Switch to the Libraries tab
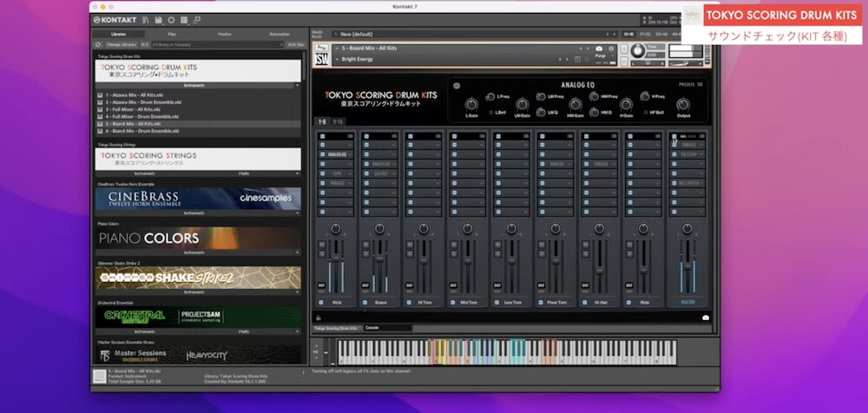The height and width of the screenshot is (413, 868). (119, 35)
